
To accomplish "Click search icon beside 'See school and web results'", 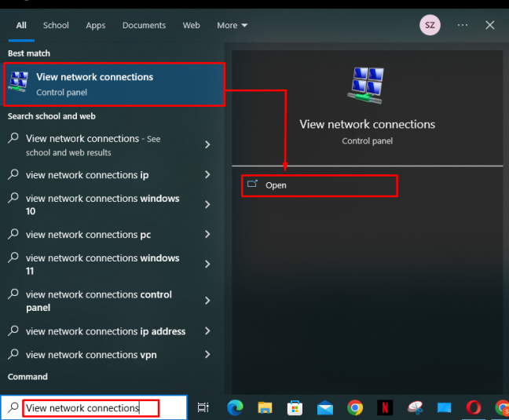I will 13,138.
